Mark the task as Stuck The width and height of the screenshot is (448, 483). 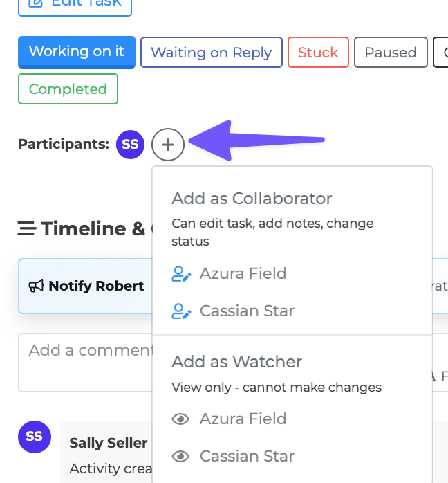pos(318,53)
